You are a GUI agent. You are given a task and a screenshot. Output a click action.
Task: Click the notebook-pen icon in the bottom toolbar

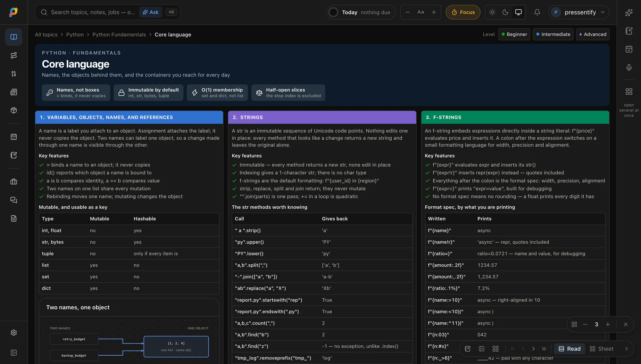[x=468, y=349]
